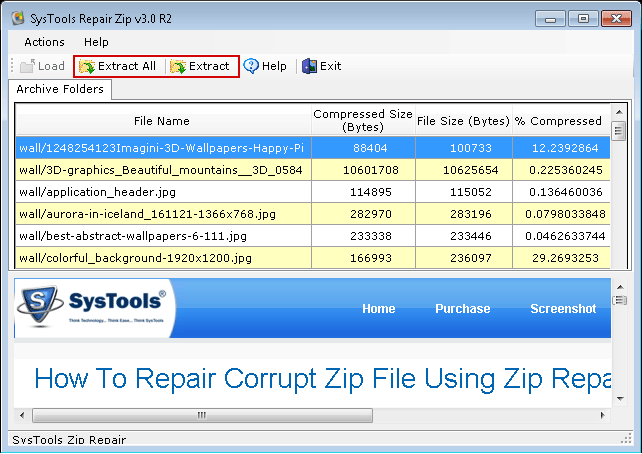
Task: Click the How To Repair Corrupt Zip heading
Action: tap(323, 379)
